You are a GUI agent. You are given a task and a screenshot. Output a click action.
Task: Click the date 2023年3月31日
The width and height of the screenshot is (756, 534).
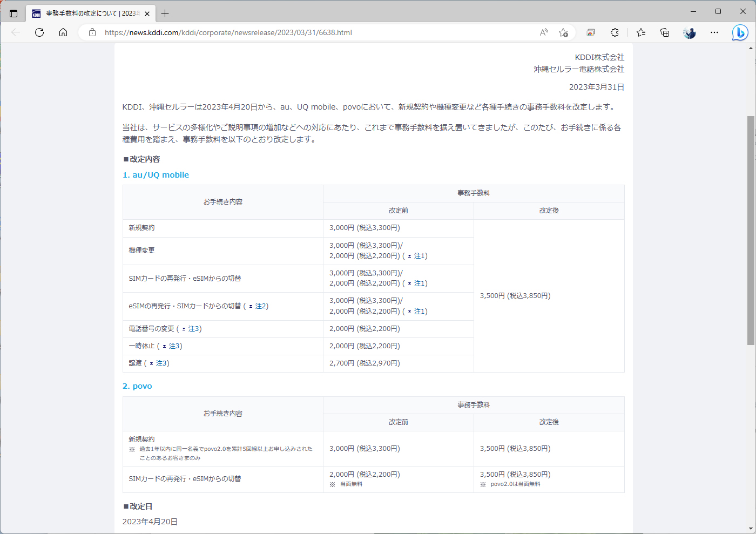point(597,87)
